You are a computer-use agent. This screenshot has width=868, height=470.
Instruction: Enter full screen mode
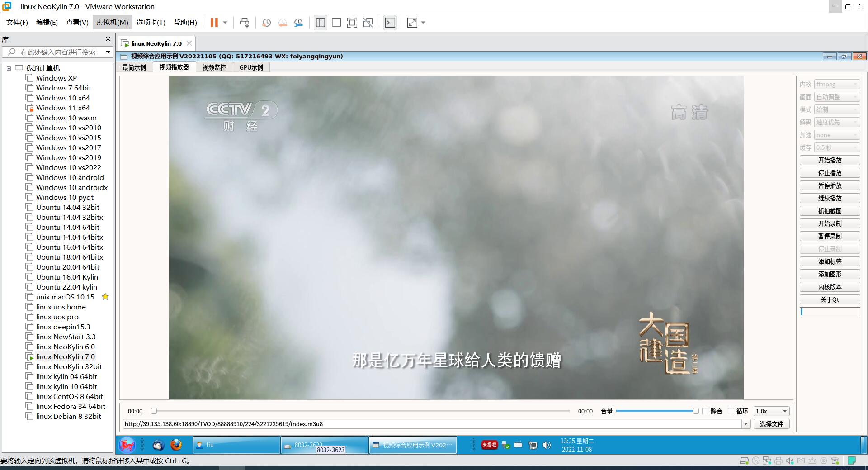coord(352,23)
